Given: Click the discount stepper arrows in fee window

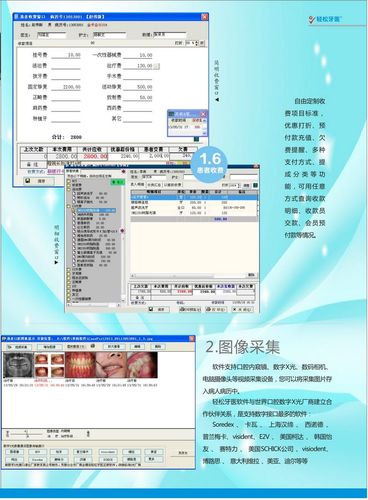Looking at the screenshot, I should (197, 43).
